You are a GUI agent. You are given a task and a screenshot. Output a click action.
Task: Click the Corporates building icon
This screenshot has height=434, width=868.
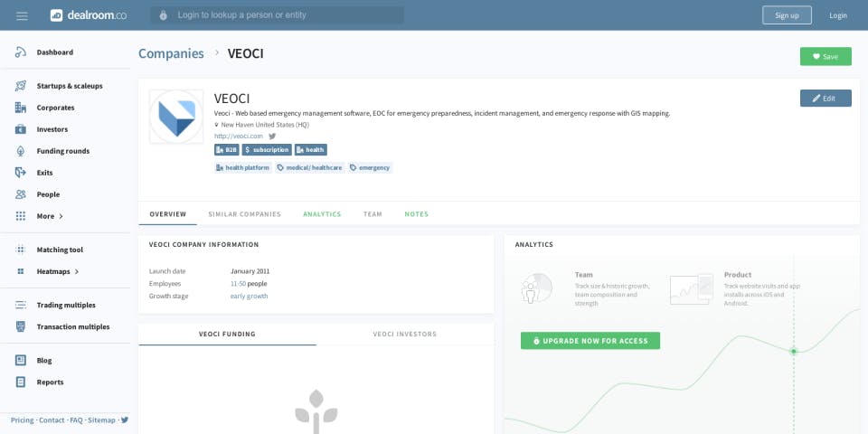click(21, 108)
